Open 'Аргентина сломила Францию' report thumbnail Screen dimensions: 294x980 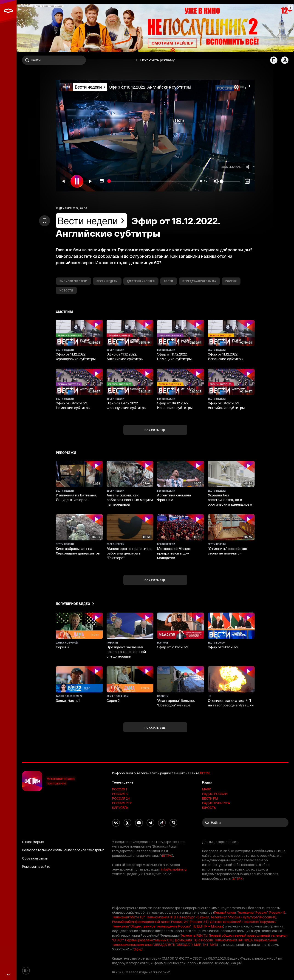tap(181, 474)
